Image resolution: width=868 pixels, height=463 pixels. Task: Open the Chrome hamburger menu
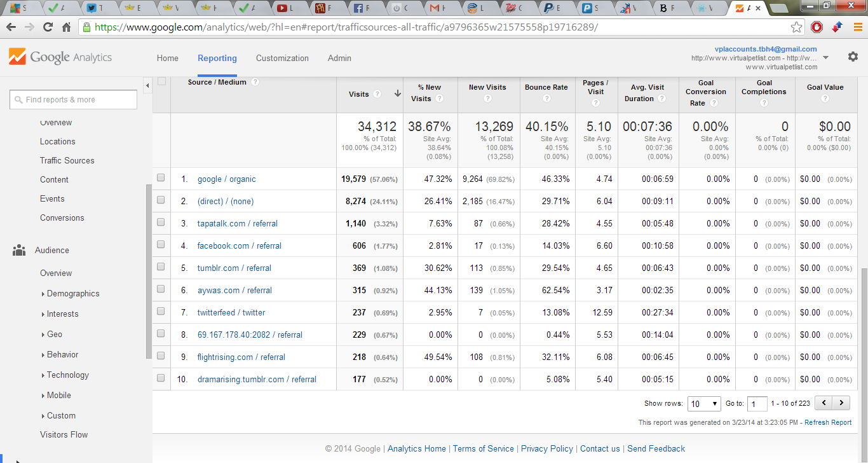(x=857, y=27)
